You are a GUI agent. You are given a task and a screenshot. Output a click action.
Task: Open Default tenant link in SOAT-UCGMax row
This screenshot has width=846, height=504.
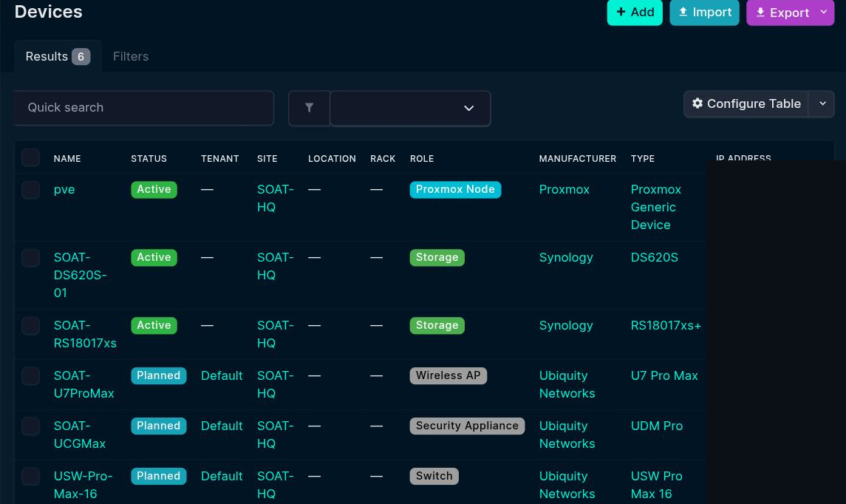pos(222,426)
